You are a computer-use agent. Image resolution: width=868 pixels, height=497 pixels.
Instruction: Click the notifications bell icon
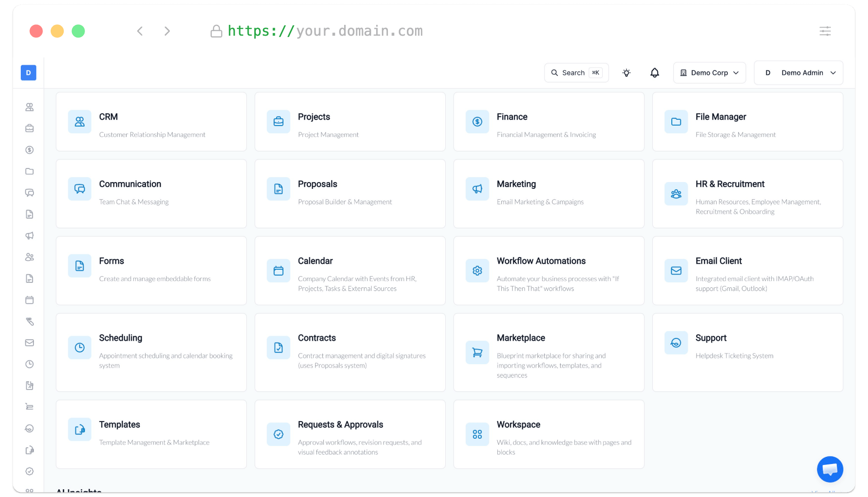click(655, 73)
